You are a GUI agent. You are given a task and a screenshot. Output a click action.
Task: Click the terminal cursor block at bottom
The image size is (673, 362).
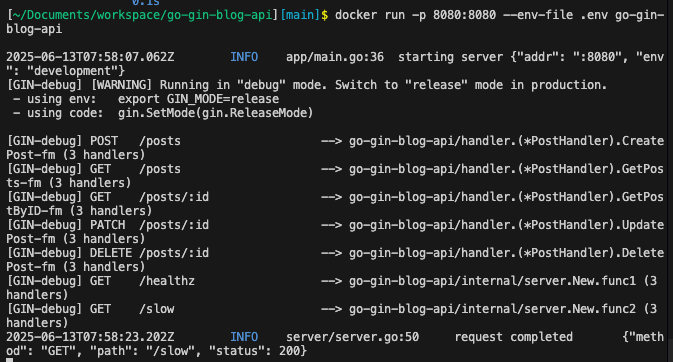tap(9, 360)
